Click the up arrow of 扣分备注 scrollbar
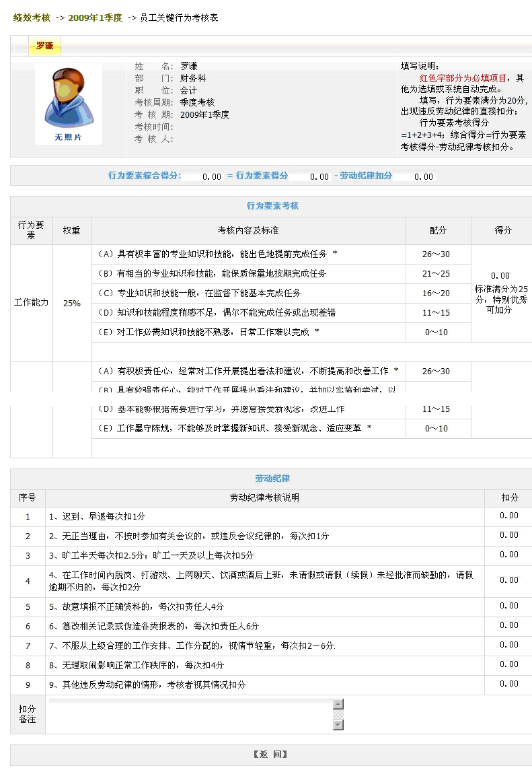532x768 pixels. point(338,704)
